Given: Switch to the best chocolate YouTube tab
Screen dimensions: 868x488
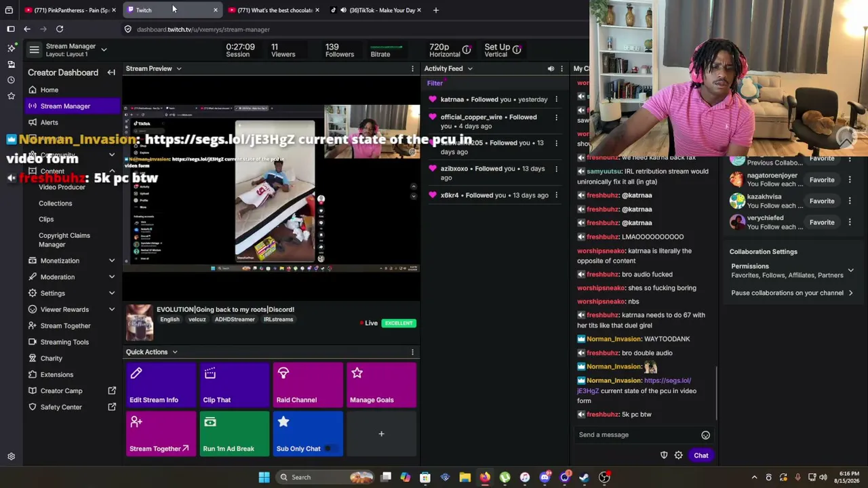Looking at the screenshot, I should [273, 10].
